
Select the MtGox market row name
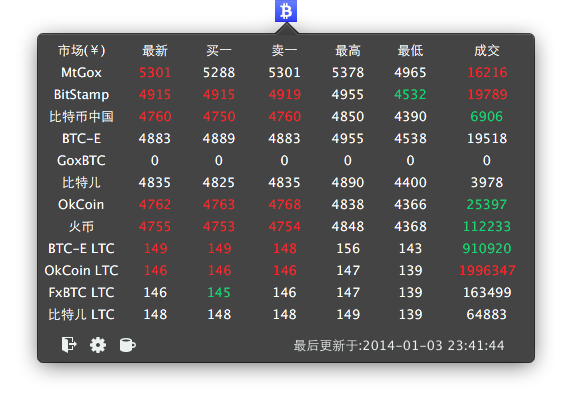[x=81, y=73]
